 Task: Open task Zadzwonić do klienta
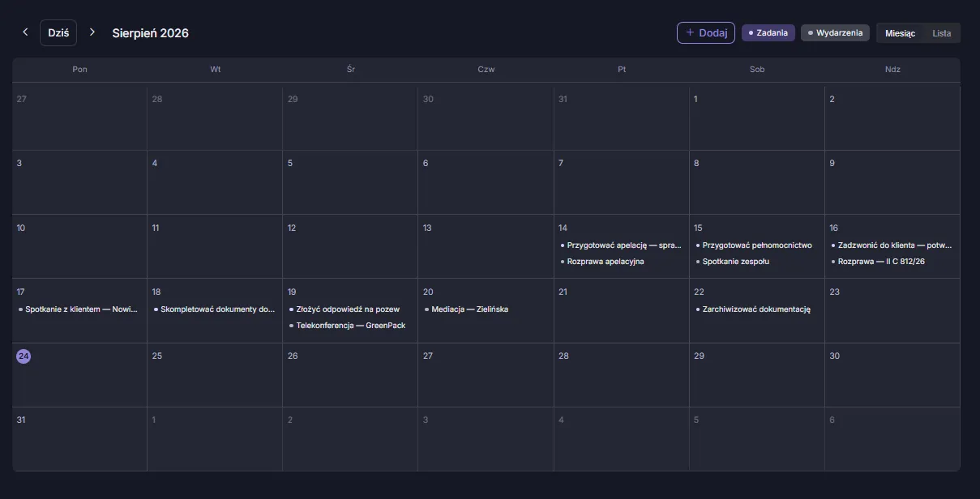click(892, 245)
